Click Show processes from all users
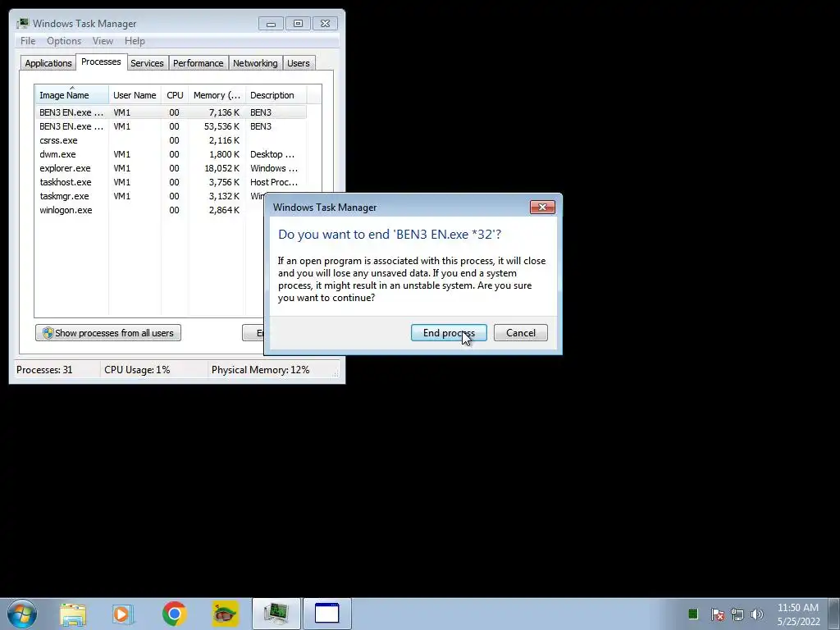This screenshot has width=840, height=630. coord(108,333)
